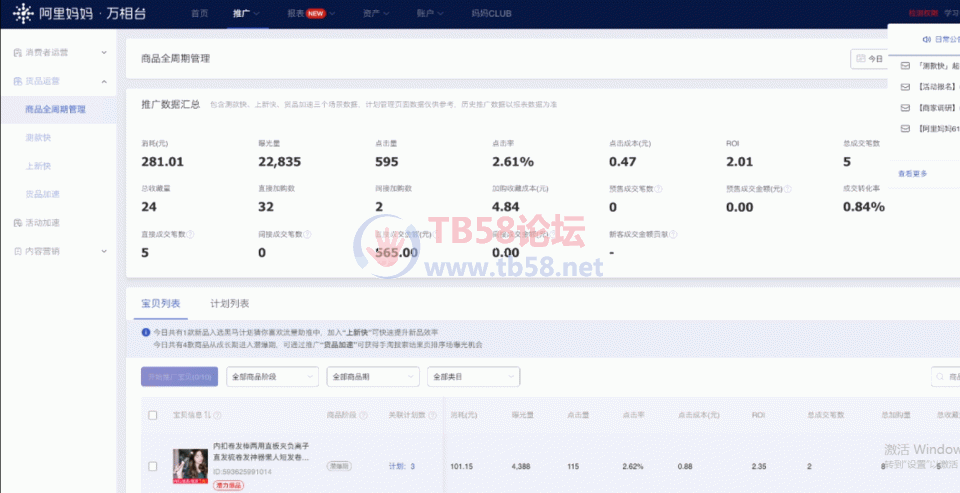
Task: Open the 计划: 3 link in first row
Action: pos(402,466)
